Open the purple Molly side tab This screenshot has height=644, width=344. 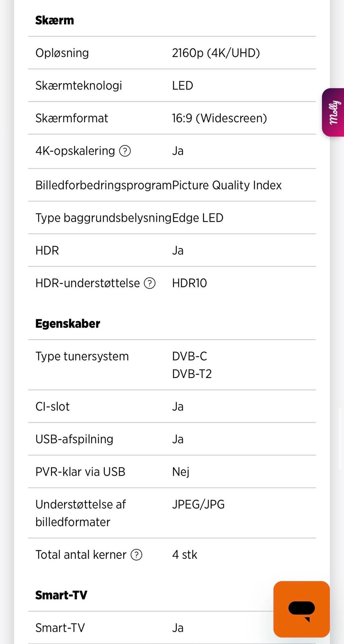click(333, 112)
